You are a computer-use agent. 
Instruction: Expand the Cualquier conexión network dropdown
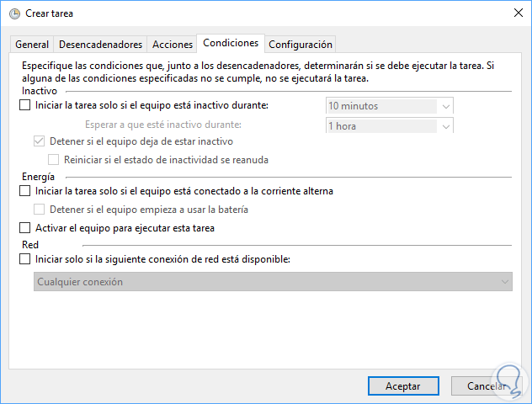click(504, 282)
